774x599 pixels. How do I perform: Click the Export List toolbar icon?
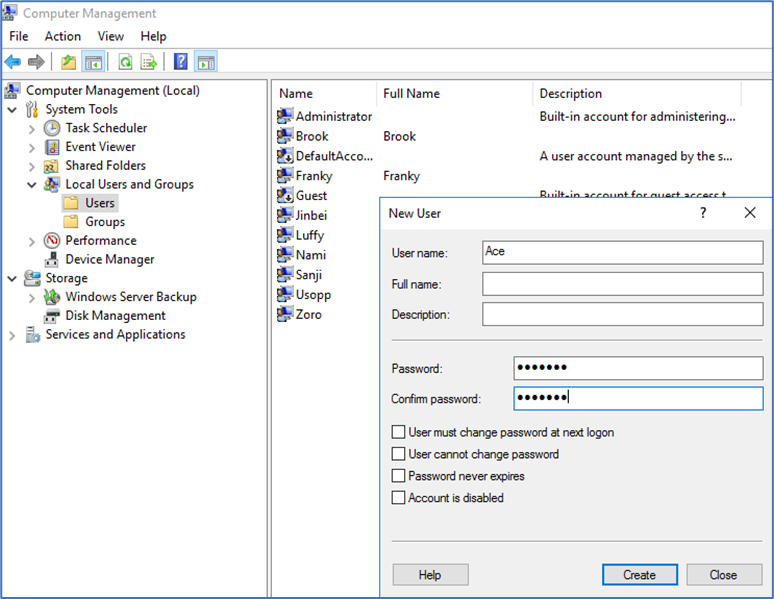pyautogui.click(x=149, y=62)
